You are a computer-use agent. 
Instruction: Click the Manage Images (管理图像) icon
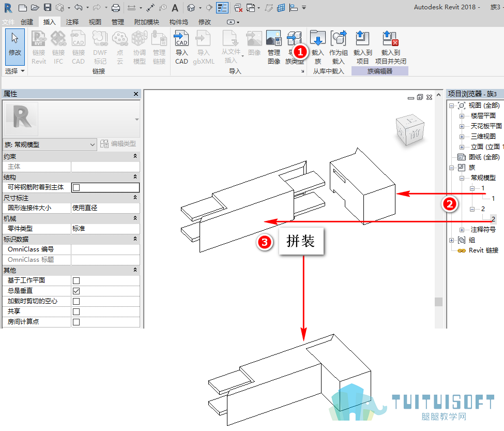tap(274, 39)
